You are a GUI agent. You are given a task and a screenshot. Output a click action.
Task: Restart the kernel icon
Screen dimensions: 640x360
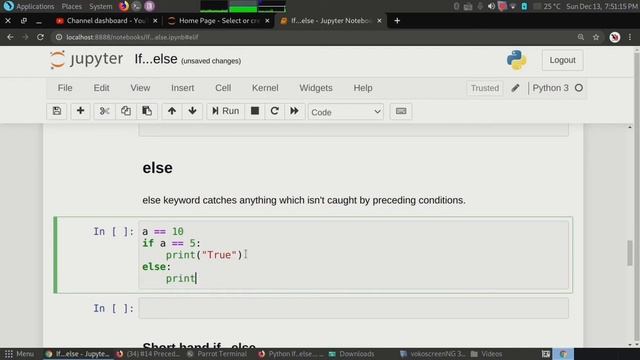pos(274,111)
